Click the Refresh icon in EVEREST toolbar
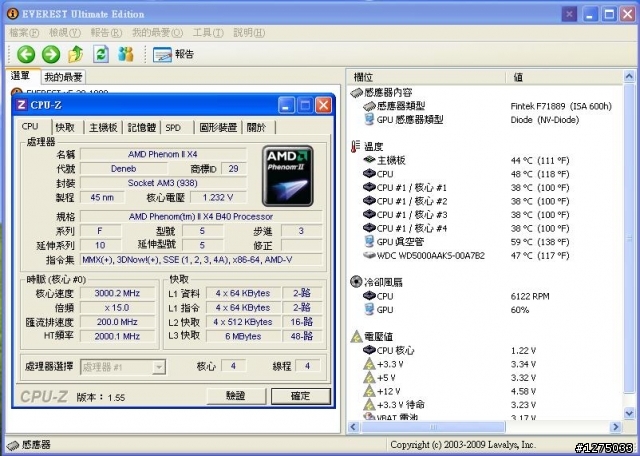This screenshot has height=456, width=640. click(x=101, y=54)
